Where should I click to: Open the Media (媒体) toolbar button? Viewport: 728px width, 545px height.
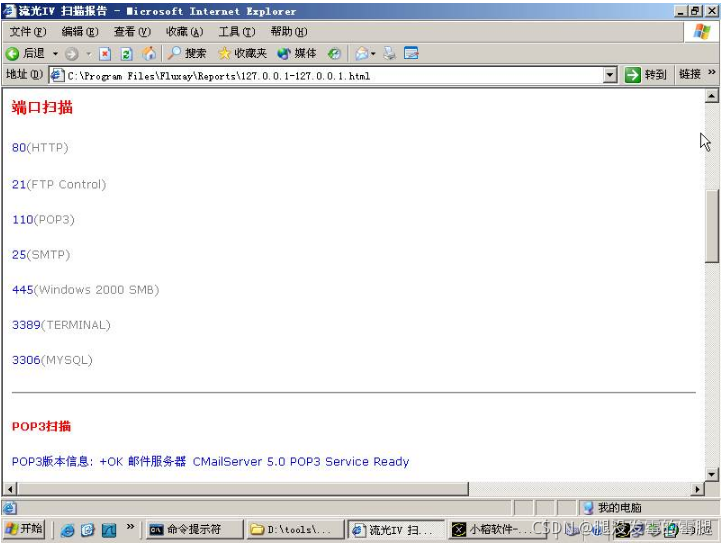tap(297, 53)
